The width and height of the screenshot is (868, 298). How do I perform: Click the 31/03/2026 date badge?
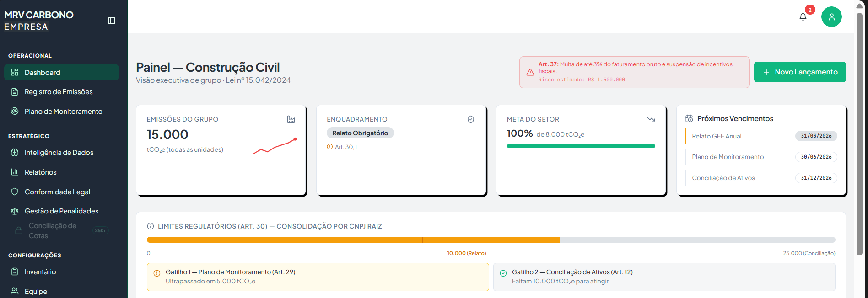tap(816, 136)
